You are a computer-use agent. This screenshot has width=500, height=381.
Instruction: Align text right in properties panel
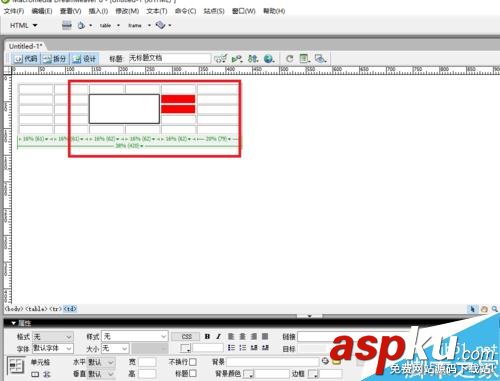[254, 336]
